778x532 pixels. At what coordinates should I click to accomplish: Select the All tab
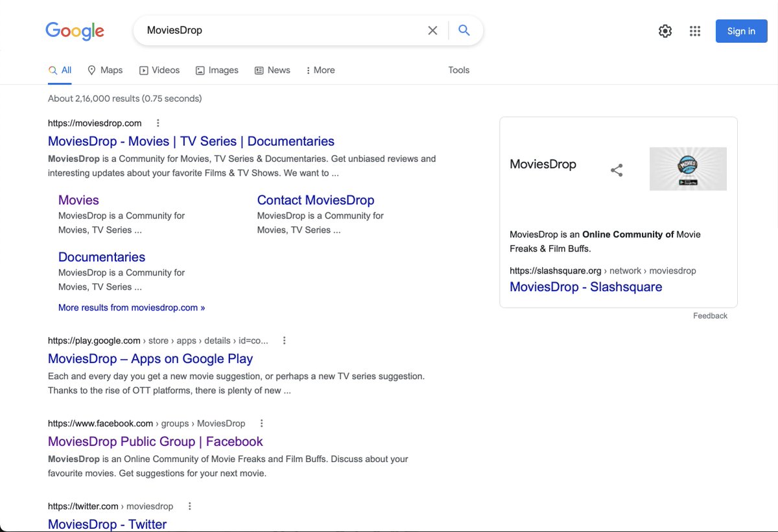tap(60, 71)
